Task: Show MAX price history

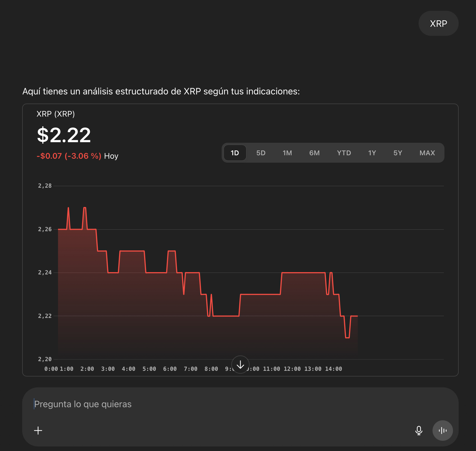Action: pyautogui.click(x=427, y=153)
